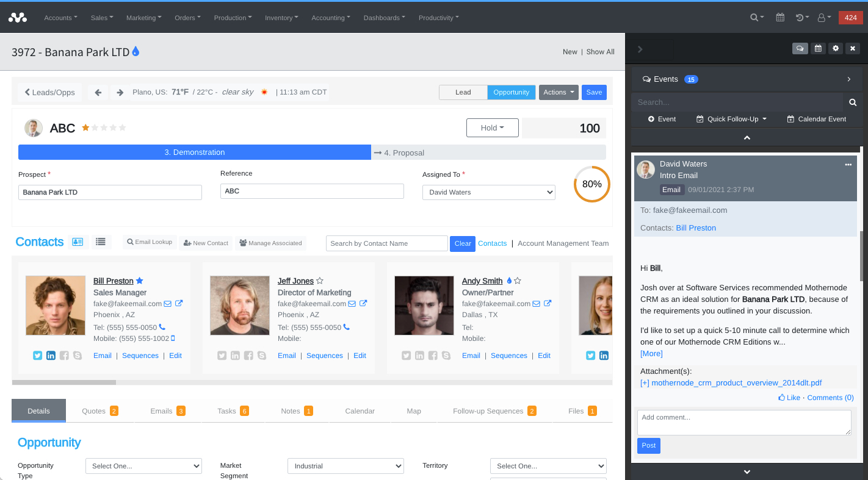868x480 pixels.
Task: Click the 80% circular progress indicator
Action: [591, 184]
